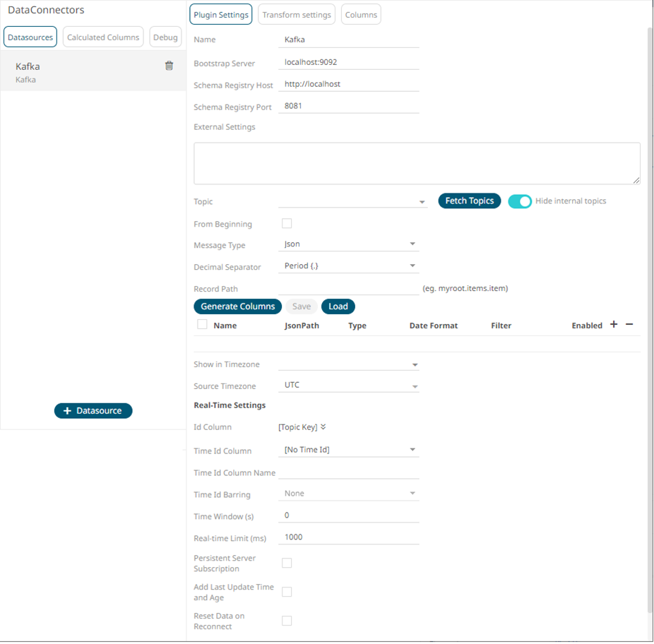Open the Time Id Column dropdown
This screenshot has width=654, height=644.
click(x=349, y=450)
